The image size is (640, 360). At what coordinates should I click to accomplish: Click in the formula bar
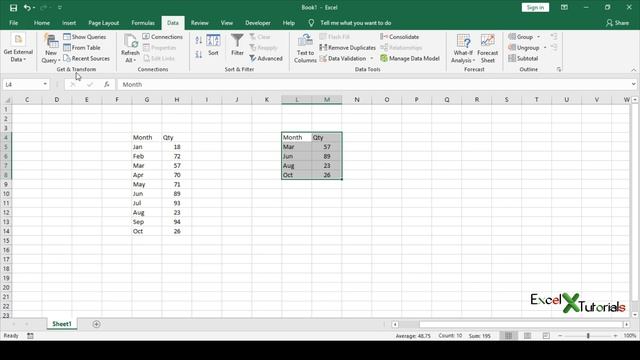point(373,84)
